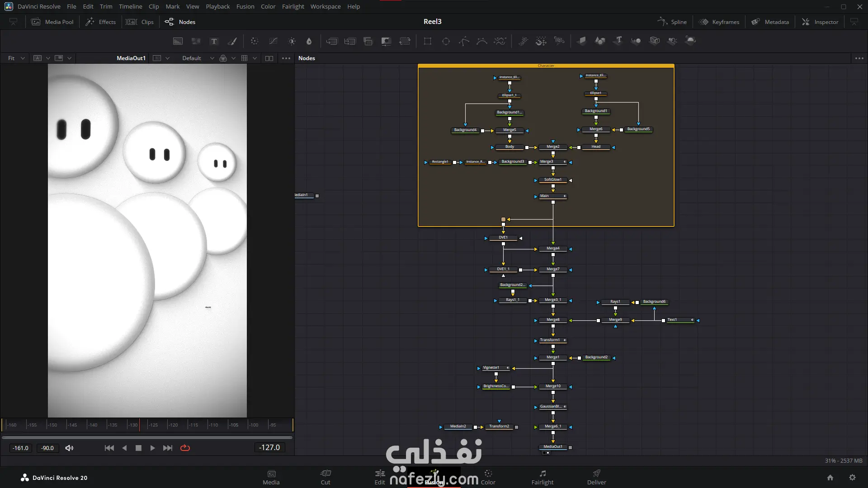Open the grid guides dropdown arrow
The image size is (868, 488).
click(x=255, y=58)
